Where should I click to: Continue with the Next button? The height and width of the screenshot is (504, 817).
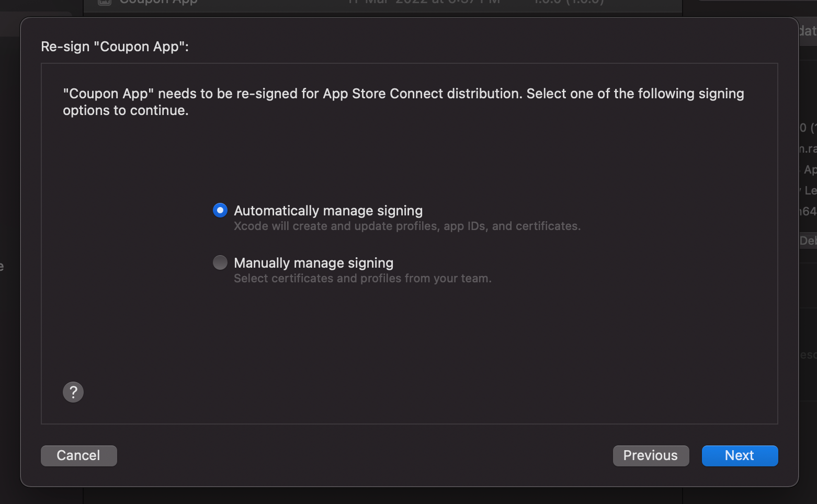[740, 455]
